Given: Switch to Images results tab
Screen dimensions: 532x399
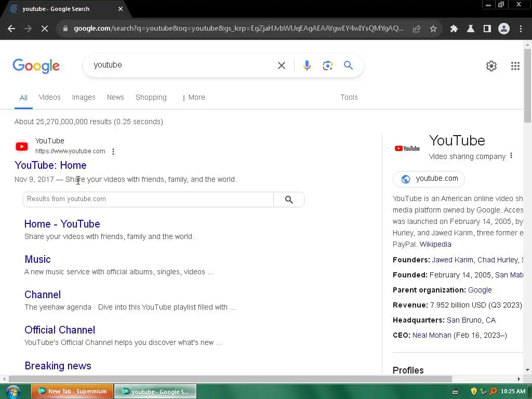Looking at the screenshot, I should pos(84,97).
